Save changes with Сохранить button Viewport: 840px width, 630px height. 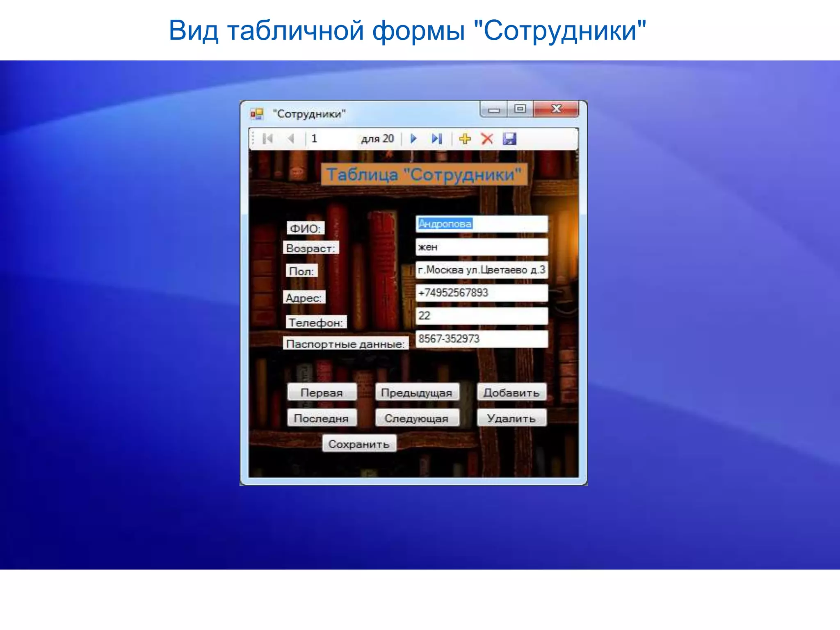tap(359, 444)
